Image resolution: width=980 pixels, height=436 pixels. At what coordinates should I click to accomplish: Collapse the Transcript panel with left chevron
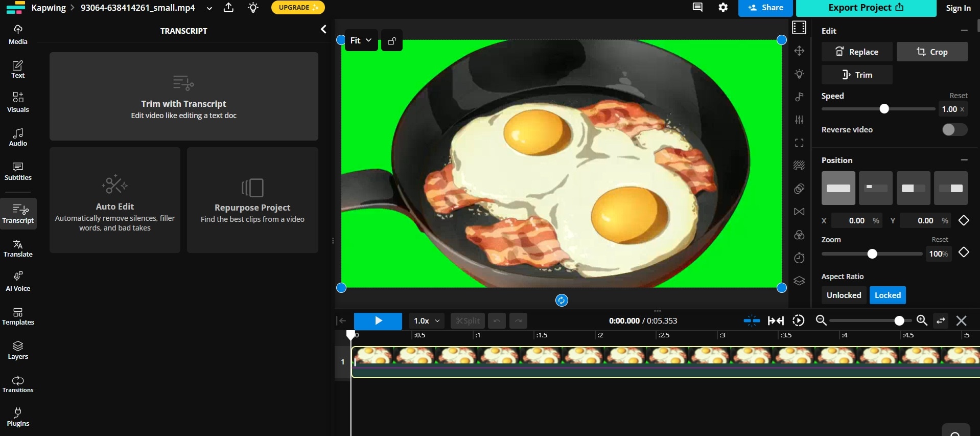(x=323, y=30)
